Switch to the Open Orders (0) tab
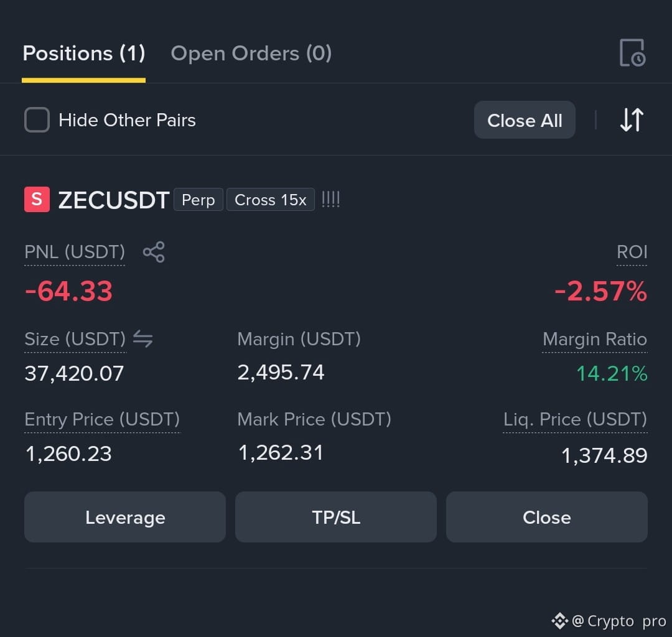 point(251,53)
